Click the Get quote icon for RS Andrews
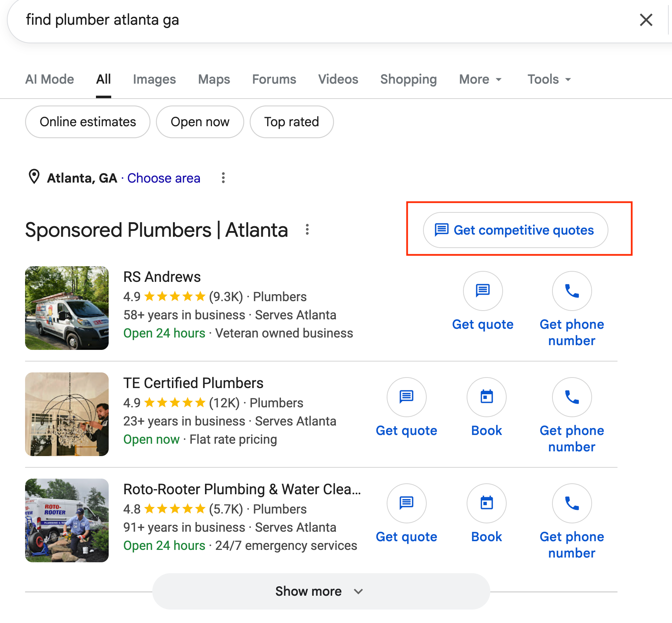 pyautogui.click(x=483, y=291)
